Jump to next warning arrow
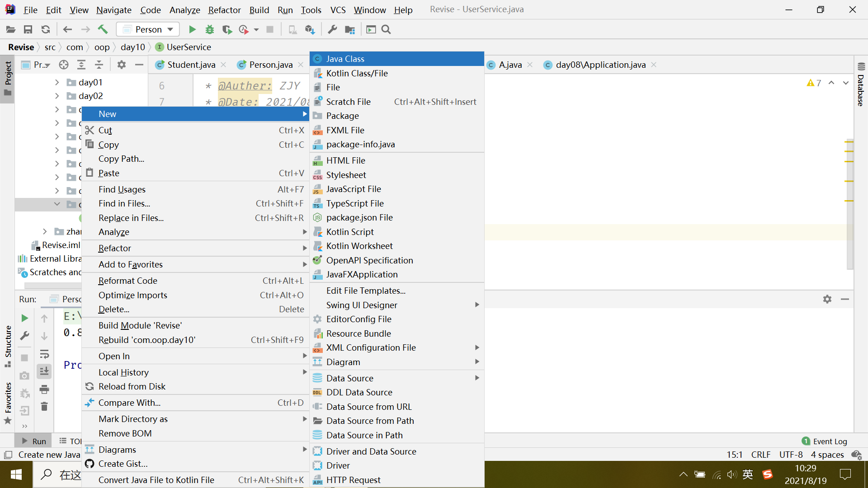This screenshot has height=488, width=868. (x=845, y=83)
